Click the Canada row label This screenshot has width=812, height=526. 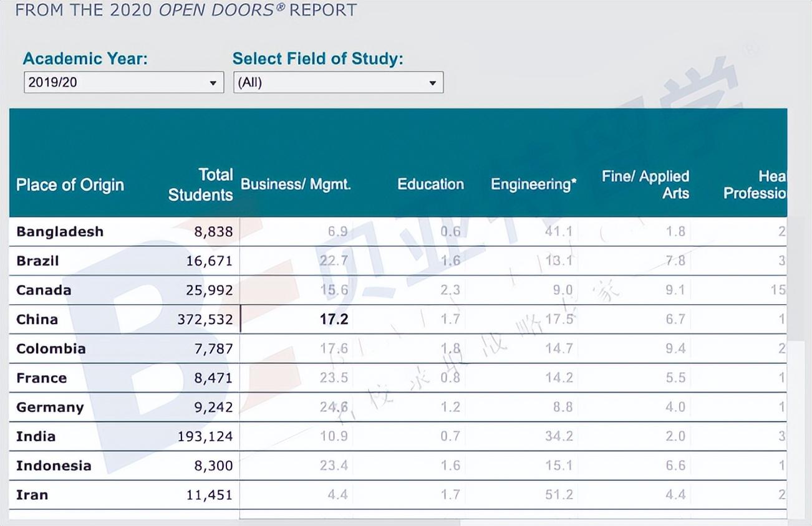(44, 290)
